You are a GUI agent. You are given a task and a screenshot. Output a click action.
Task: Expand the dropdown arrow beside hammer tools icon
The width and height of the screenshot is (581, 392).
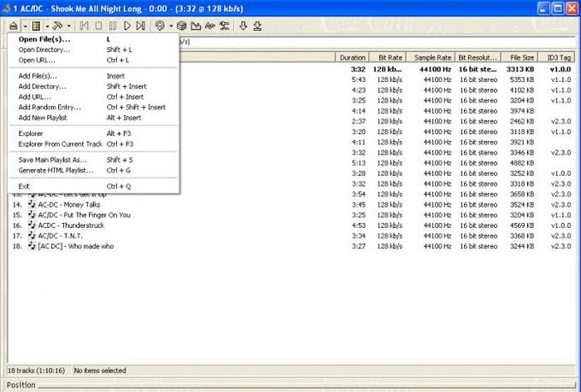pos(69,26)
